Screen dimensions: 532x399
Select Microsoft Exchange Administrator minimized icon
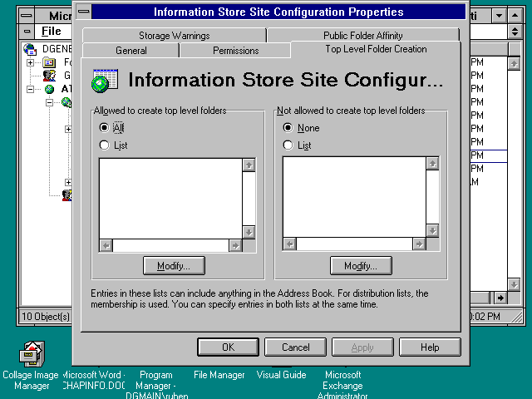click(342, 385)
